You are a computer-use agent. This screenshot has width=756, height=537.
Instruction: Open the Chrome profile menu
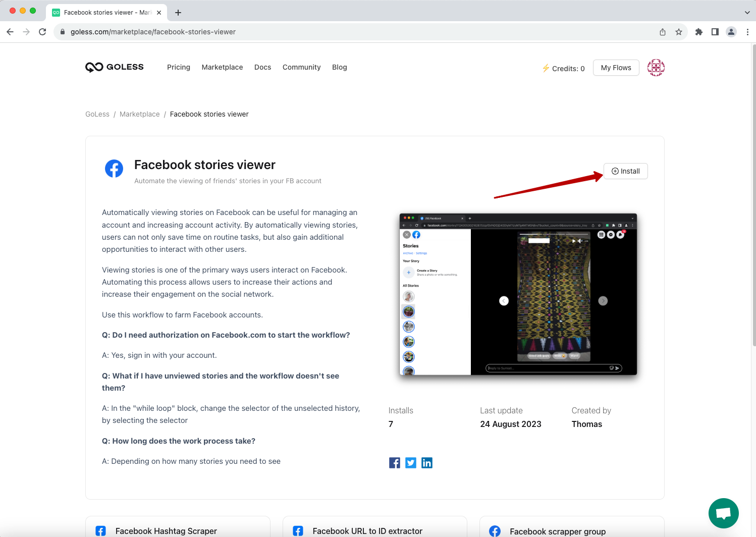731,32
